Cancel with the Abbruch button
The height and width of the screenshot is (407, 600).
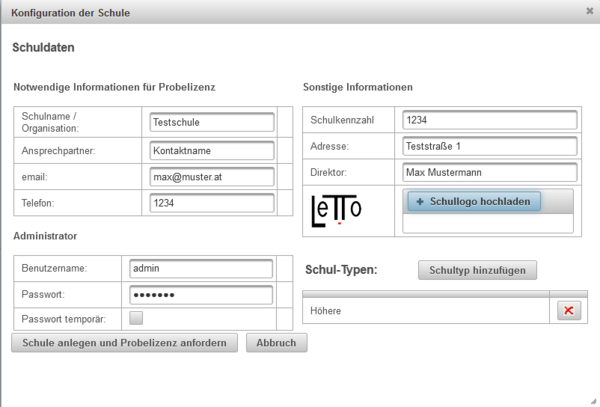point(277,343)
